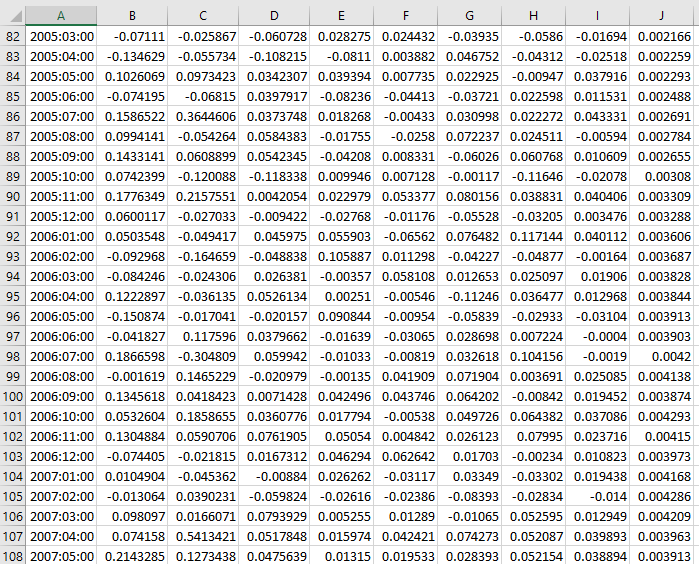Select column J header
The width and height of the screenshot is (699, 564).
[x=661, y=16]
